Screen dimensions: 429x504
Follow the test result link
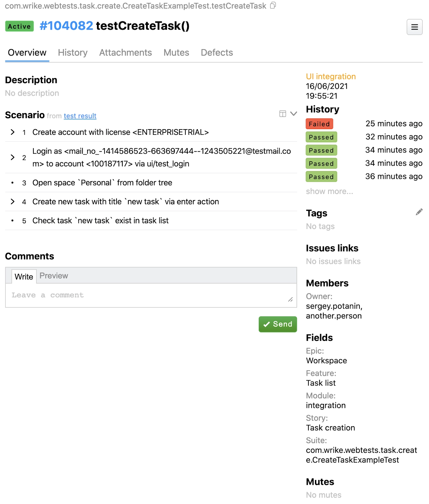[x=80, y=116]
